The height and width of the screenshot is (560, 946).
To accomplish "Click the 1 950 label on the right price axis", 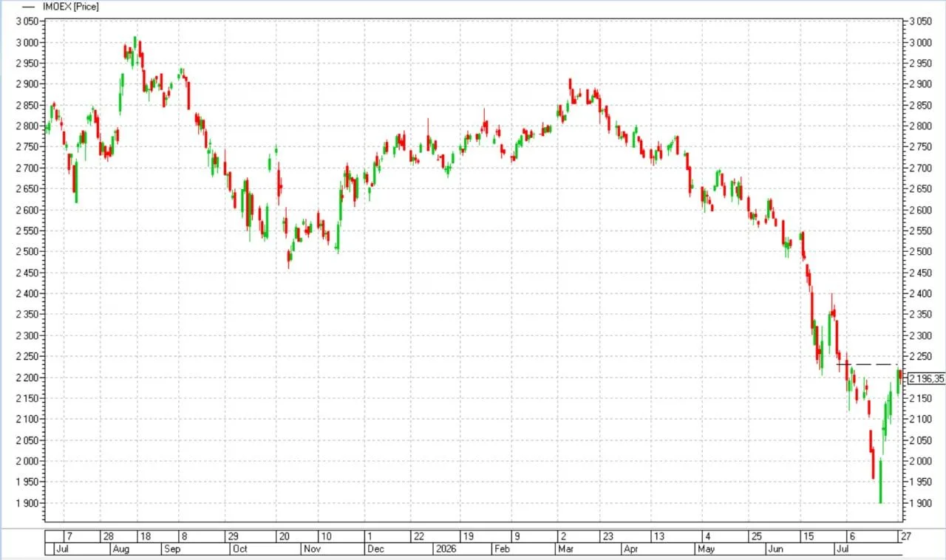I will [919, 482].
